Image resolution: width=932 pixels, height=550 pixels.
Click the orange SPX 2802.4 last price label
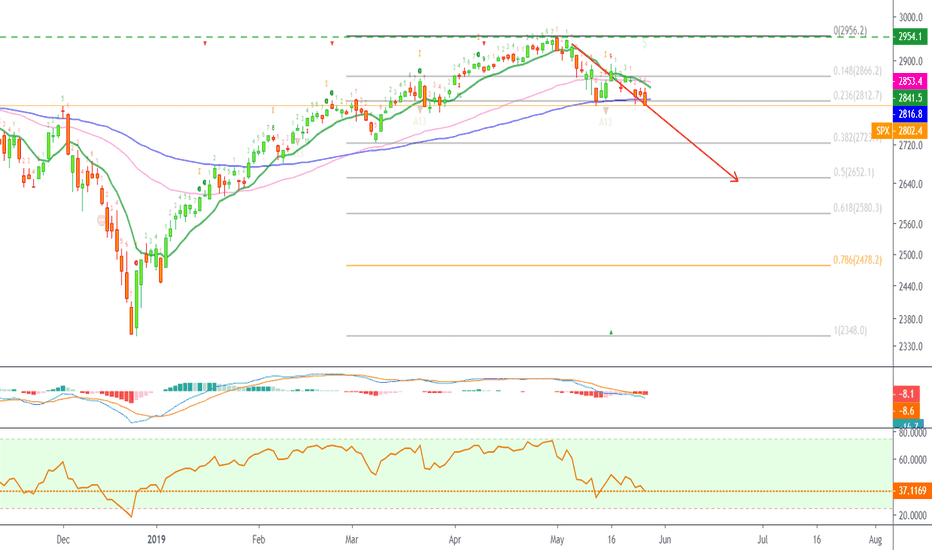899,130
